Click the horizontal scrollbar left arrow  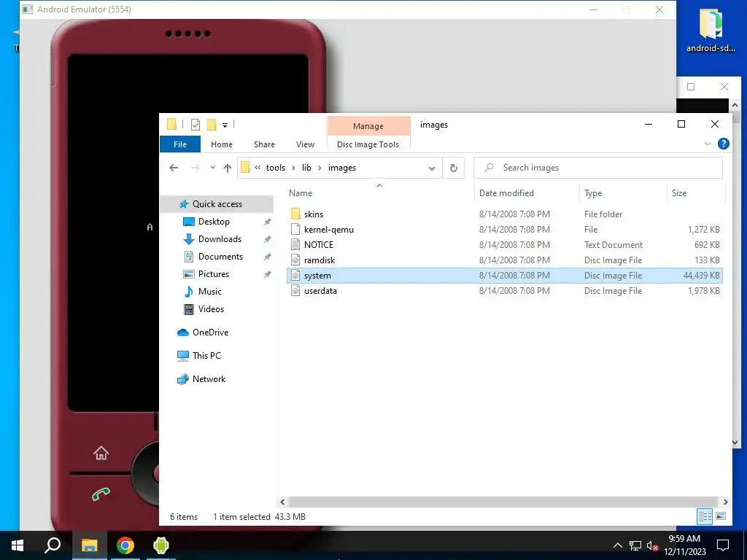click(282, 502)
